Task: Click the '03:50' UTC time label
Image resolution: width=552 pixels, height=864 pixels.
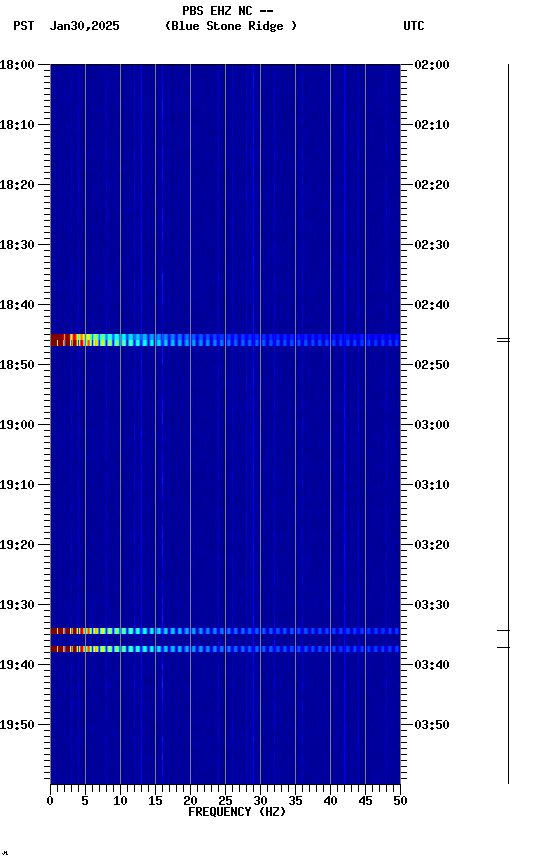Action: click(x=432, y=725)
